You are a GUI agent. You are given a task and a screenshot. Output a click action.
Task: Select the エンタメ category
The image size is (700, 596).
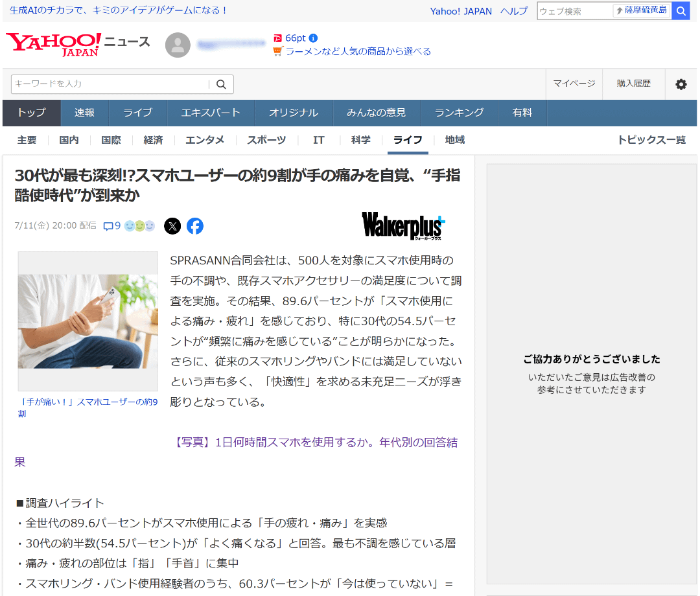pos(205,140)
